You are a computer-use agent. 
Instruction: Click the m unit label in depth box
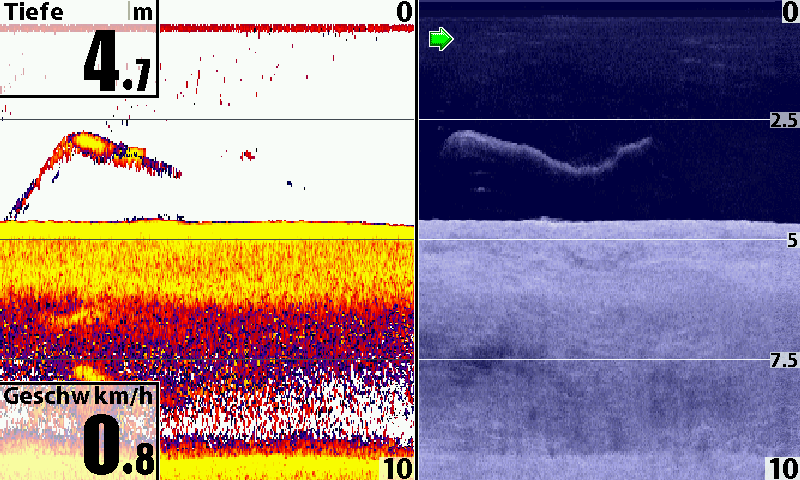pos(145,13)
